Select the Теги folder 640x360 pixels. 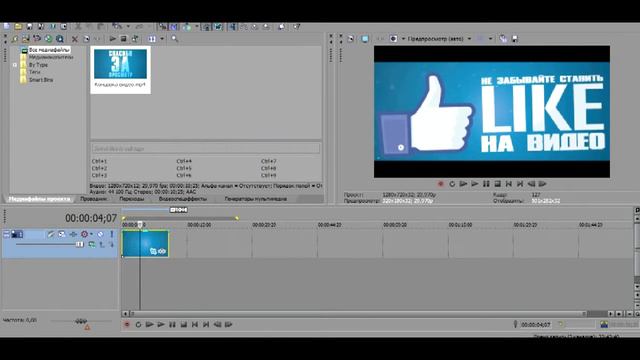click(x=35, y=72)
